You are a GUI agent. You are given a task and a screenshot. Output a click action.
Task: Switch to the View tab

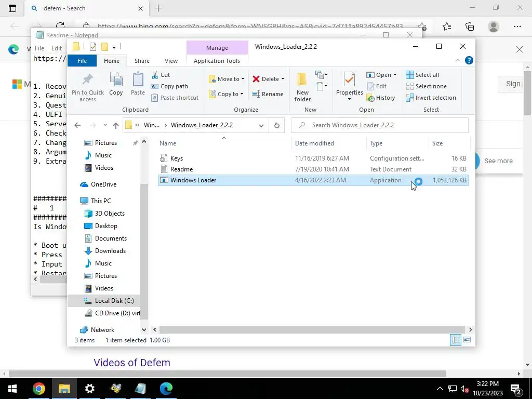coord(171,61)
